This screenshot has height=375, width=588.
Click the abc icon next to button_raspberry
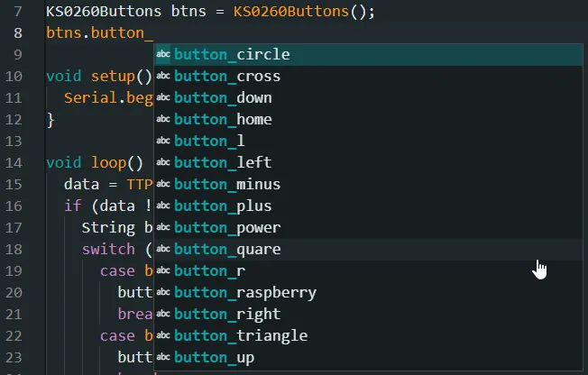click(163, 292)
